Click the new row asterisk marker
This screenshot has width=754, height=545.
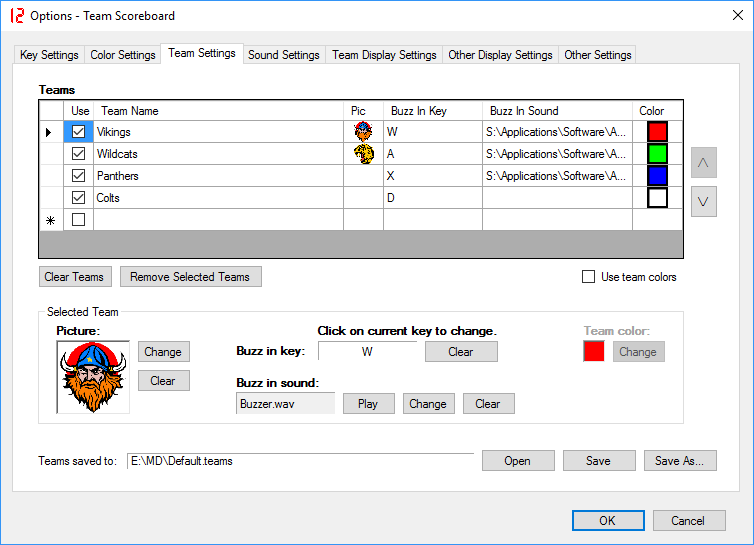[50, 220]
